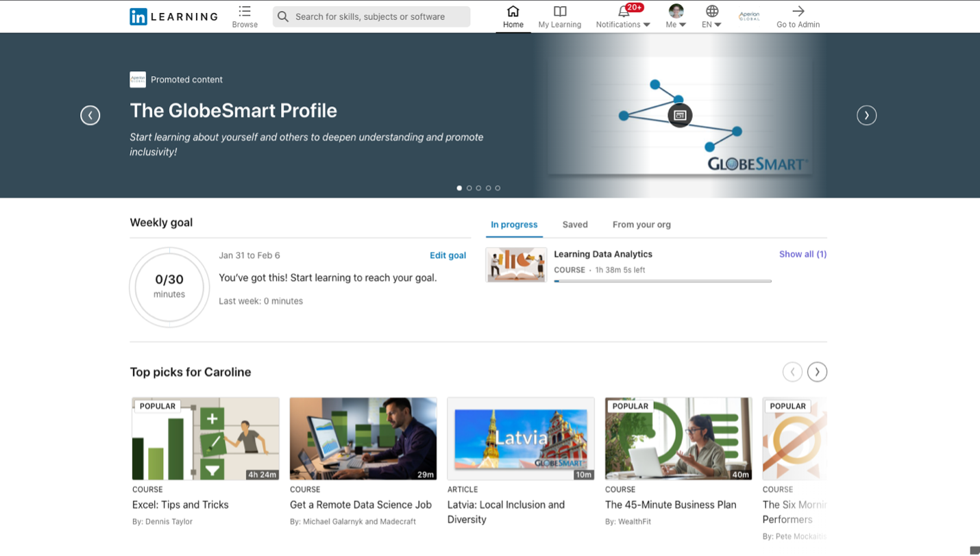Click the Weekly goal heading
The width and height of the screenshot is (980, 556).
click(x=161, y=223)
